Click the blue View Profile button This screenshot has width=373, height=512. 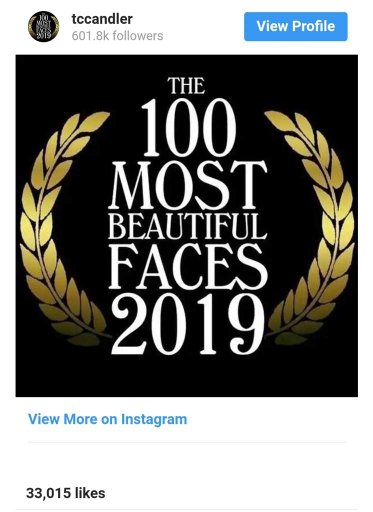[296, 26]
